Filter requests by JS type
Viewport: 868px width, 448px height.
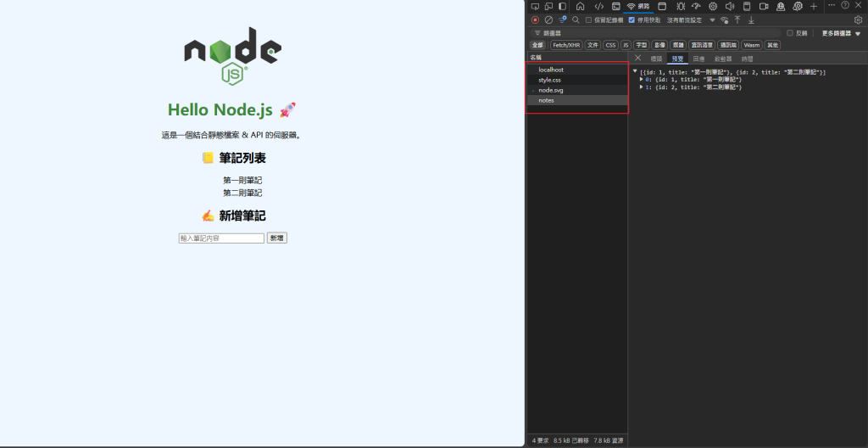(626, 45)
